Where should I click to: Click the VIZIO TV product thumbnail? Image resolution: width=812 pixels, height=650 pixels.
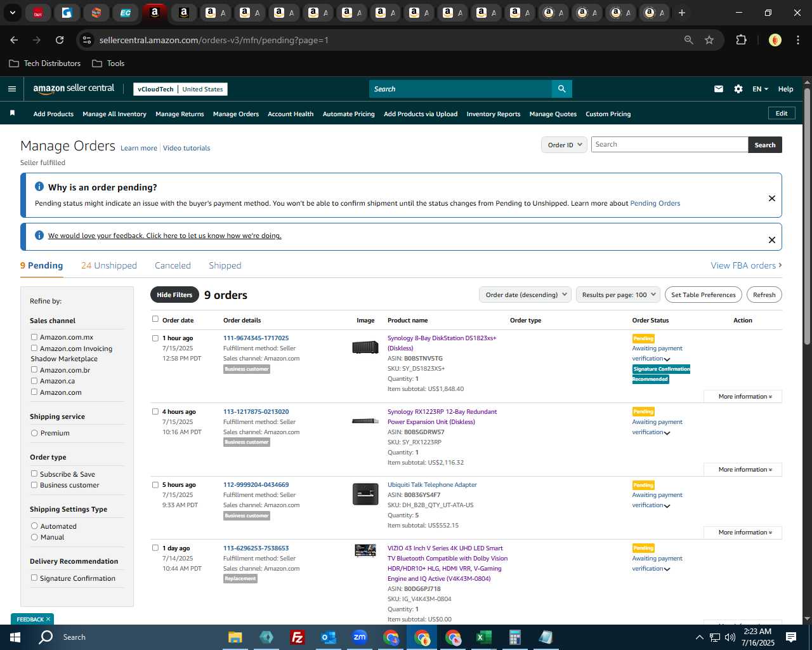(x=365, y=550)
